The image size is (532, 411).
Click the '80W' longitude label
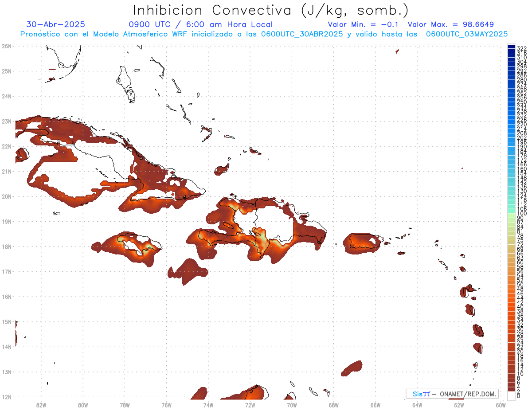83,405
